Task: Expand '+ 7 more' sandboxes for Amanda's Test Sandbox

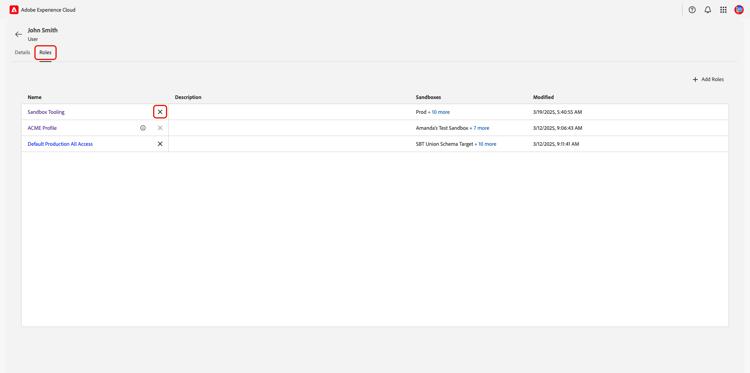Action: click(479, 128)
